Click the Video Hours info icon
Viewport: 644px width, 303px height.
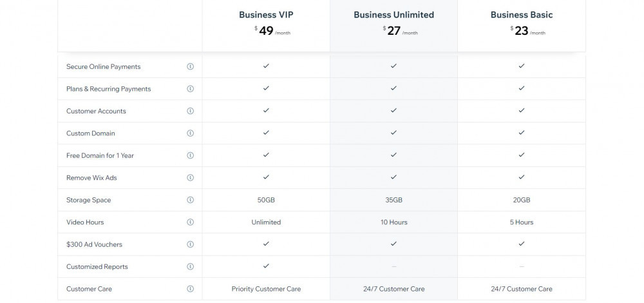pyautogui.click(x=190, y=222)
